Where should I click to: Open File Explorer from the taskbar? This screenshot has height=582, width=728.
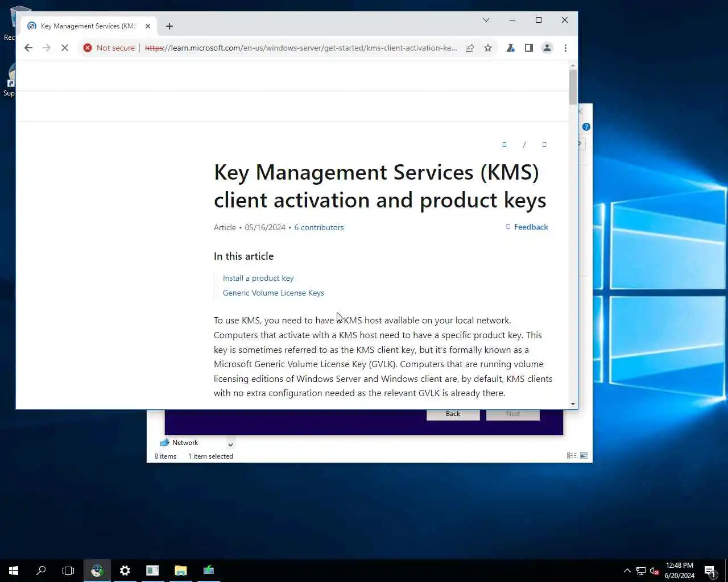[180, 571]
